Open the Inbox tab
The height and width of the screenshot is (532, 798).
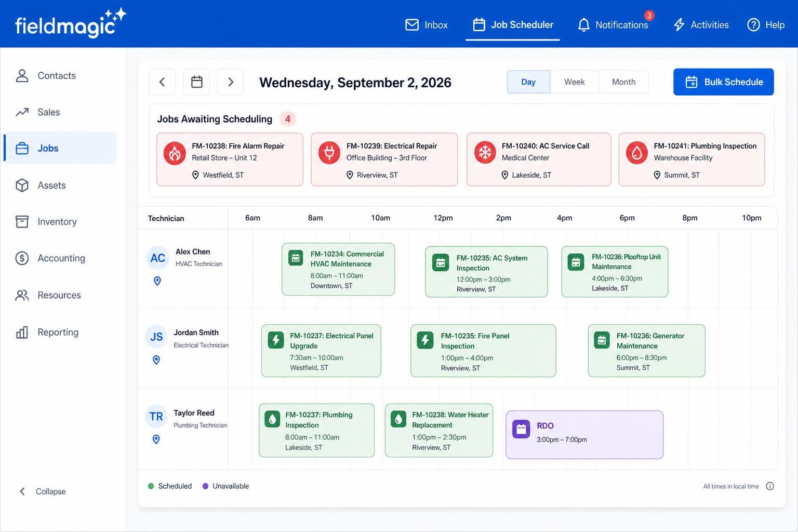click(427, 25)
